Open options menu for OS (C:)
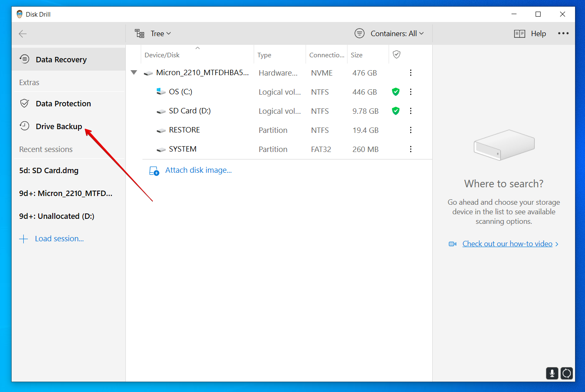This screenshot has width=585, height=392. [411, 92]
